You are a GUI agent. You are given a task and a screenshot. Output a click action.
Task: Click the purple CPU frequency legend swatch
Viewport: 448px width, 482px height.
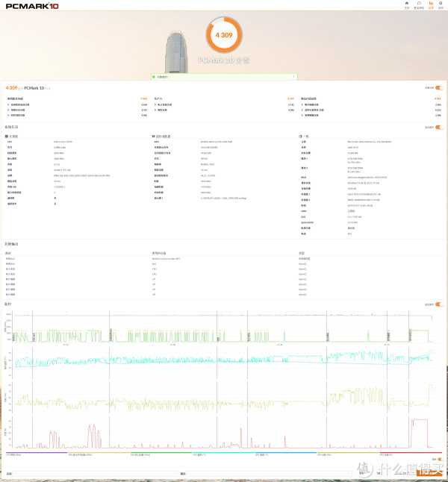click(37, 452)
